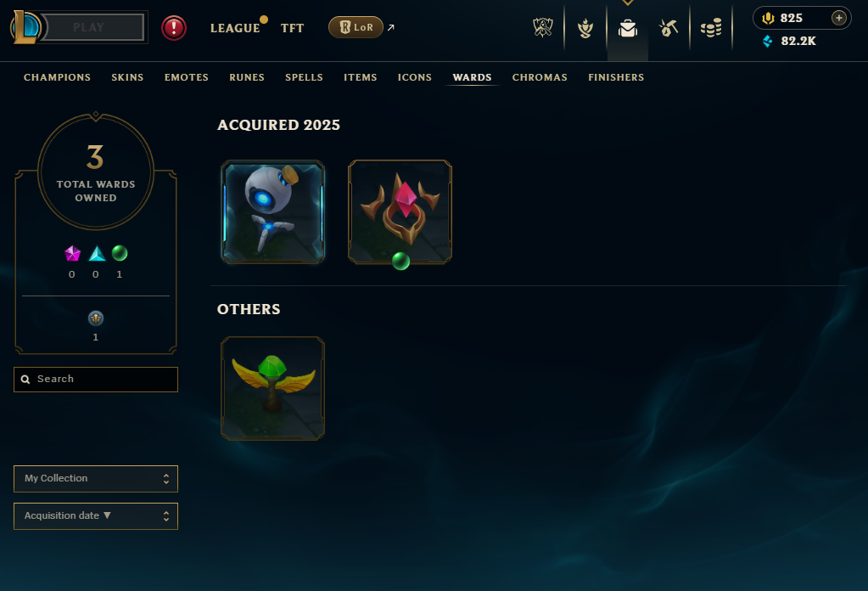Open the Store coins icon

coord(711,28)
